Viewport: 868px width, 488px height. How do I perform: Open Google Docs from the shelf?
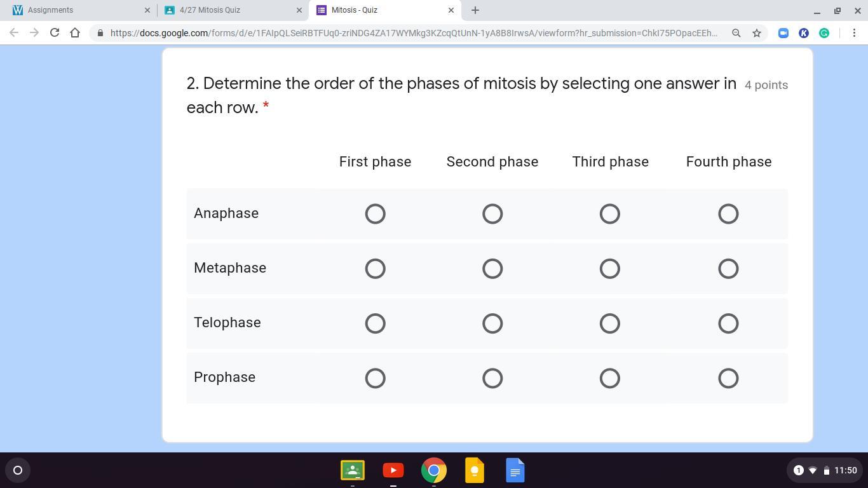tap(515, 470)
